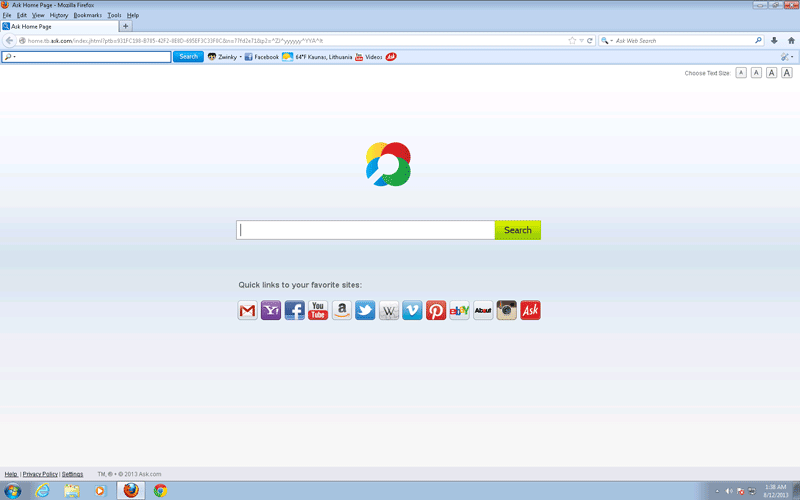The width and height of the screenshot is (800, 500).
Task: Open the Privacy Policy link
Action: [40, 474]
